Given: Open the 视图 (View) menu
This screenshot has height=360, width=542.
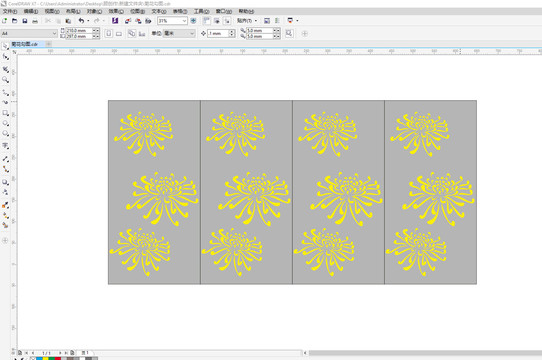Looking at the screenshot, I should (x=52, y=11).
